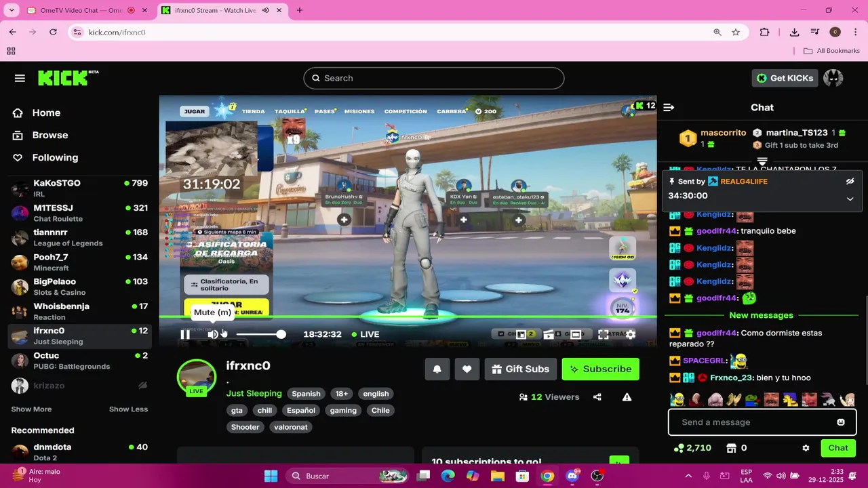
Task: Open KaKoSTGO channel in sidebar
Action: 80,188
